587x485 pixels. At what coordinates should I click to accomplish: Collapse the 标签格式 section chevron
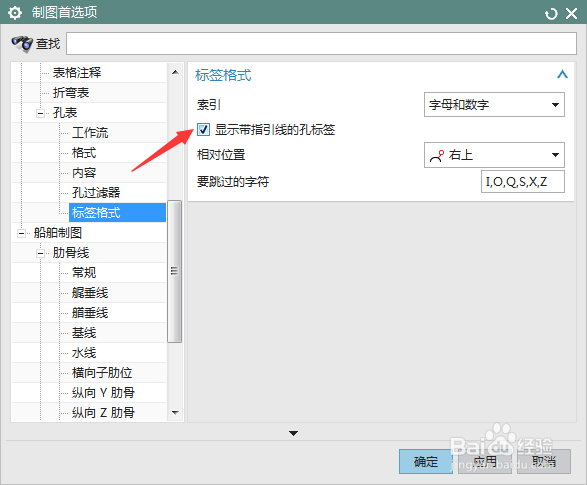click(562, 74)
